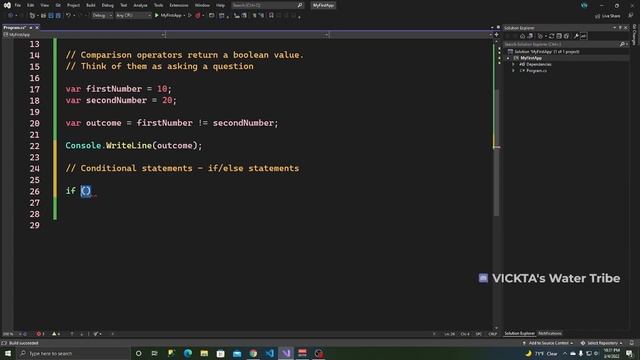Click the error count indicator
Screen dimensions: 640x360
coord(40,334)
